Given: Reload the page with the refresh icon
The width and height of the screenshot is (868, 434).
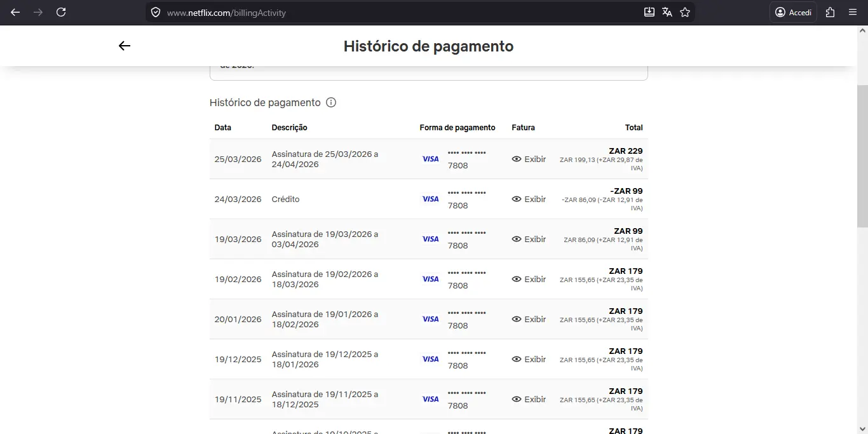Looking at the screenshot, I should 61,12.
